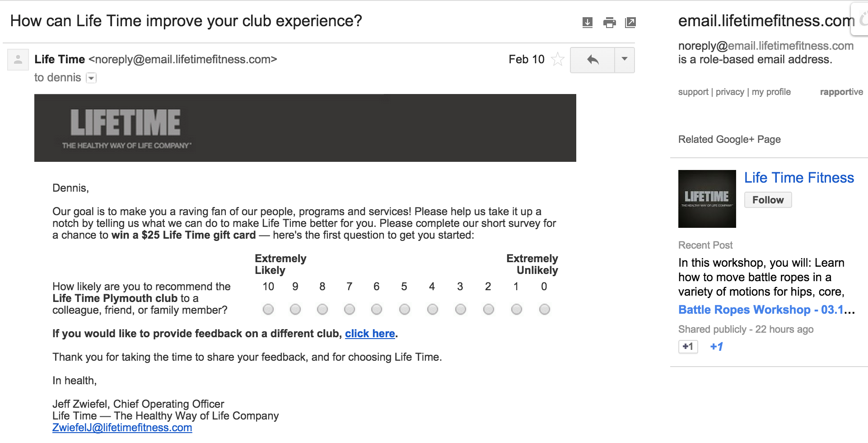Follow Life Time Fitness page
Image resolution: width=868 pixels, height=443 pixels.
[768, 200]
